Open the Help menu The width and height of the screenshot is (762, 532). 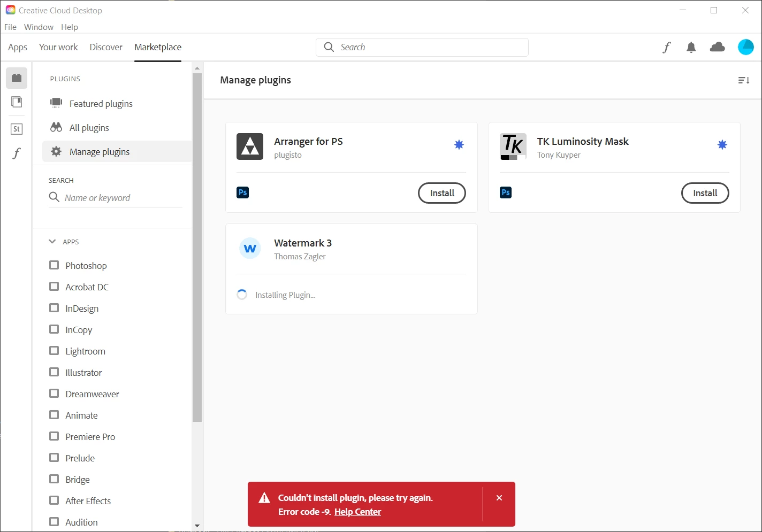(70, 27)
